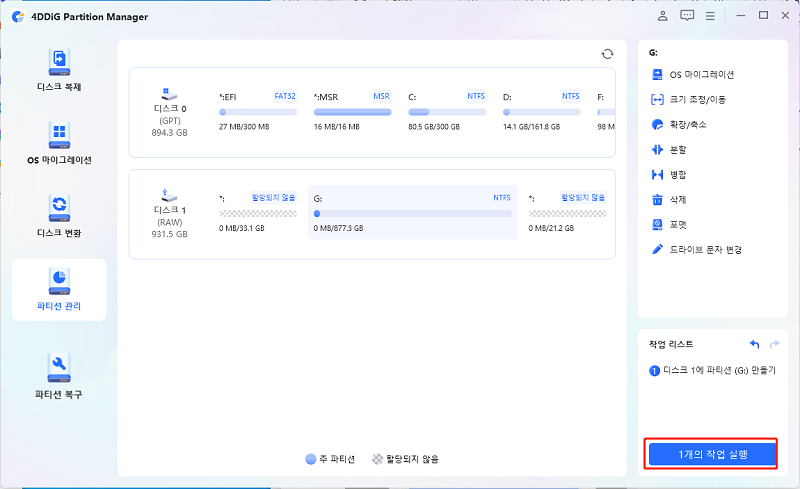The height and width of the screenshot is (489, 800).
Task: Click the user account icon
Action: pos(662,16)
